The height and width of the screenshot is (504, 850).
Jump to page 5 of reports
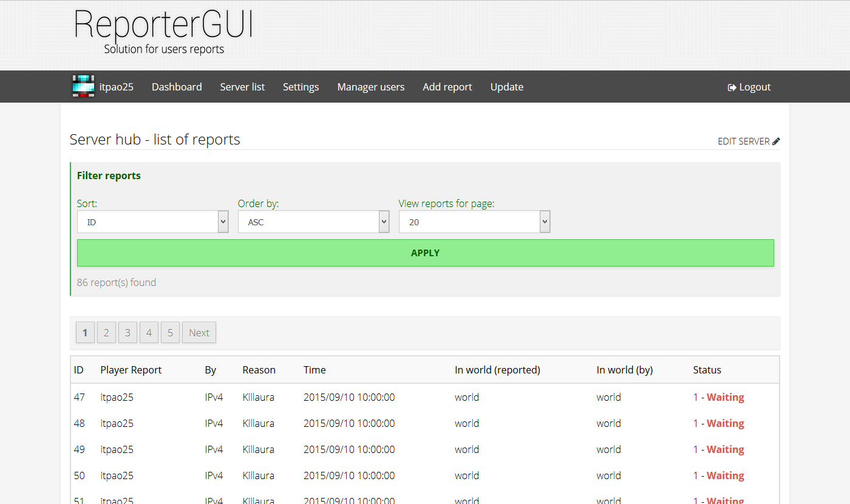click(170, 332)
